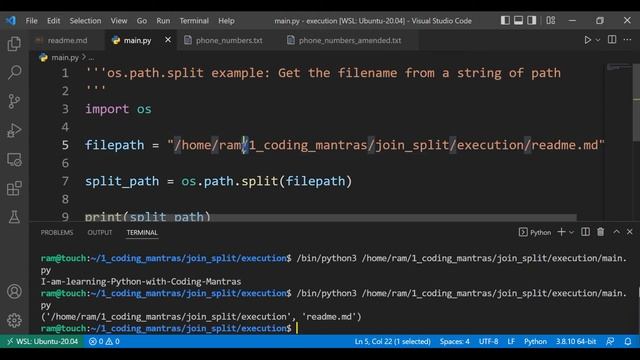Expand the run button dropdown arrow
The width and height of the screenshot is (640, 360).
[598, 40]
